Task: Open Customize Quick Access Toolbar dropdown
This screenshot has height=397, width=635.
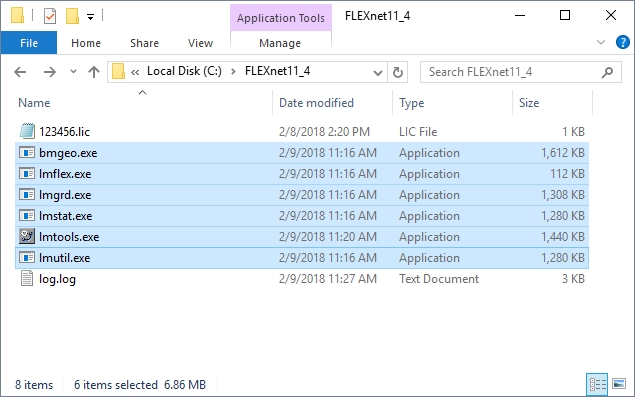Action: (91, 17)
